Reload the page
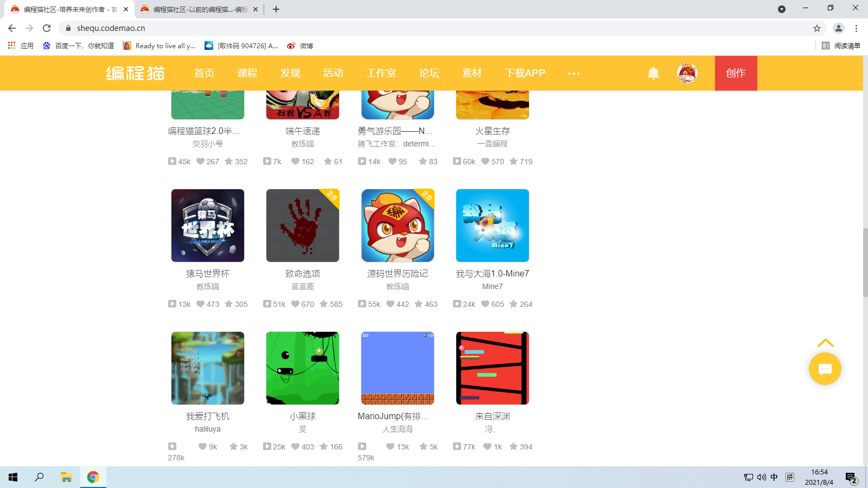Image resolution: width=868 pixels, height=488 pixels. click(47, 28)
